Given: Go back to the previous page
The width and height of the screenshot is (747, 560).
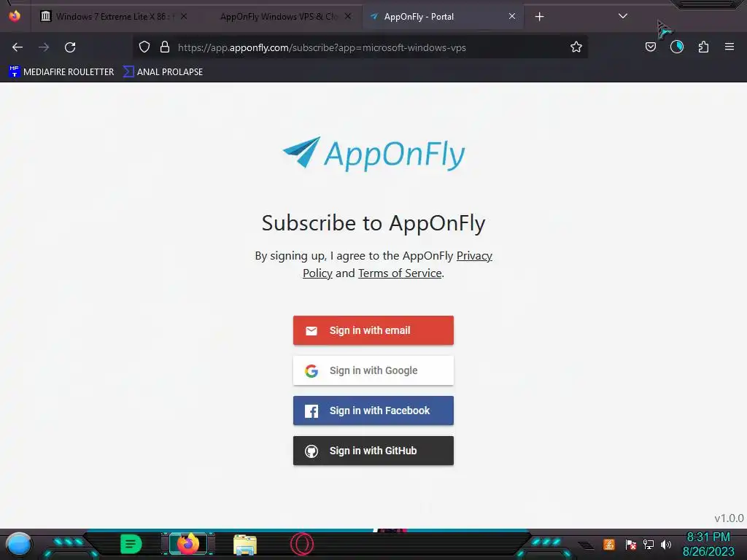Looking at the screenshot, I should [18, 47].
